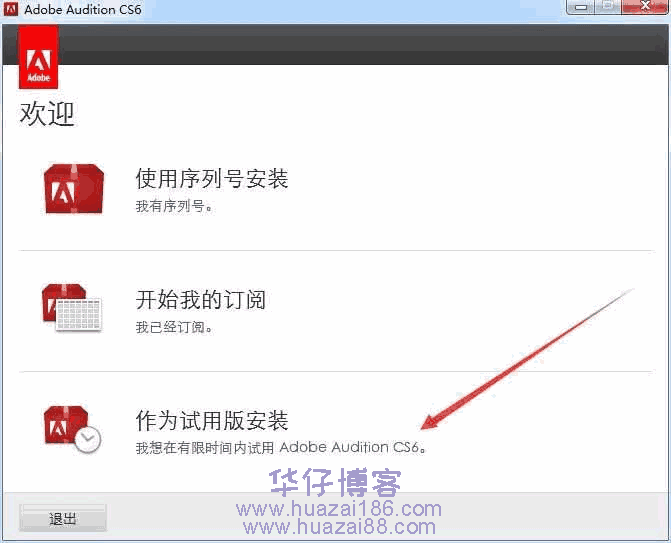The image size is (671, 543).
Task: Click the 欢迎 heading
Action: click(47, 114)
